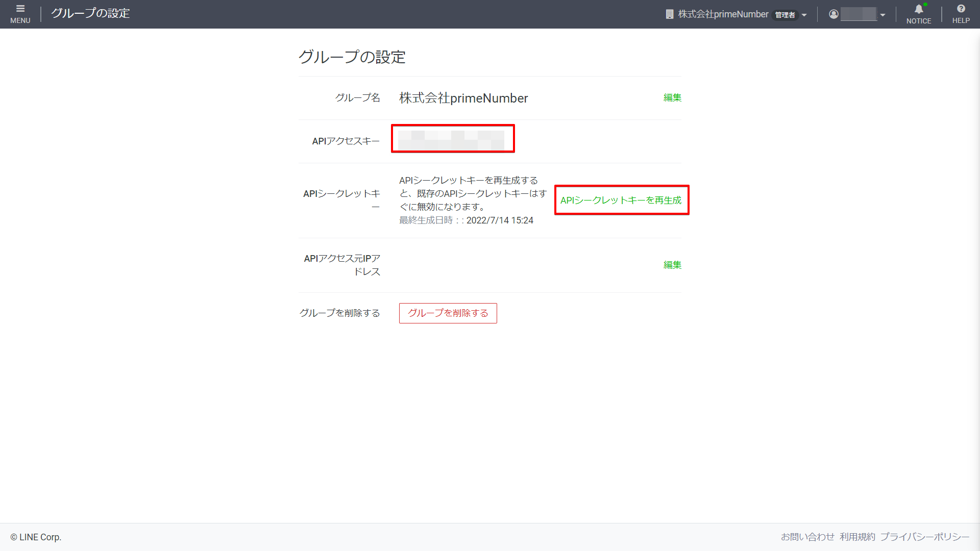Click 編集 link for グループ名

coord(672,97)
